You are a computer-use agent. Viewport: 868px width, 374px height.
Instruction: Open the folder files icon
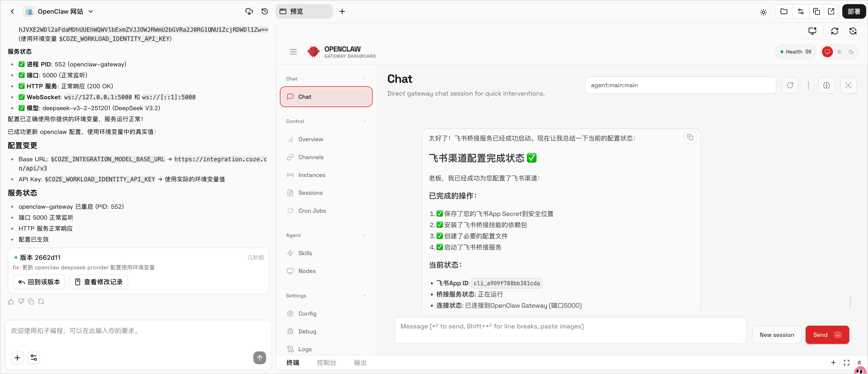coord(784,11)
